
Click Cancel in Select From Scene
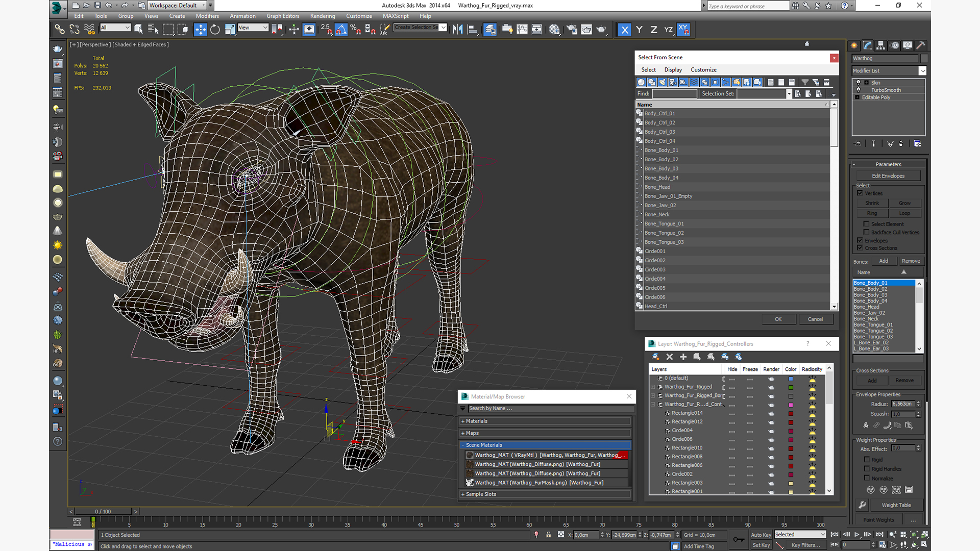[x=815, y=319]
